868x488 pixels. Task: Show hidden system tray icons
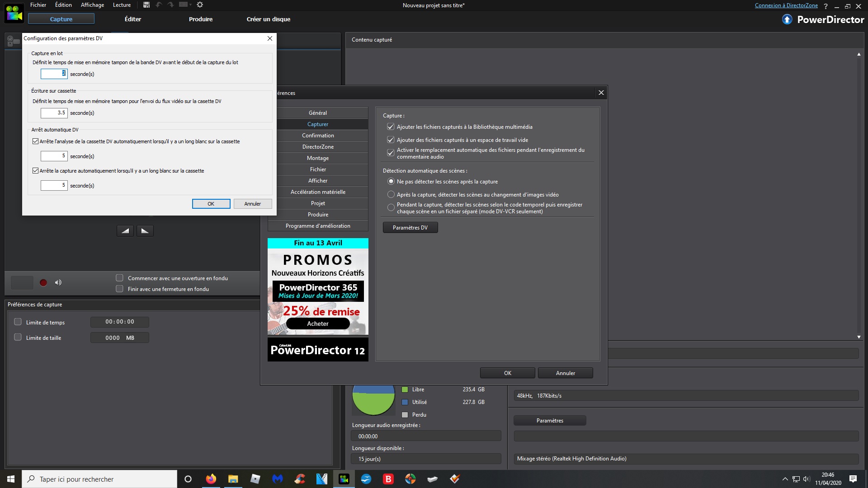pyautogui.click(x=785, y=479)
